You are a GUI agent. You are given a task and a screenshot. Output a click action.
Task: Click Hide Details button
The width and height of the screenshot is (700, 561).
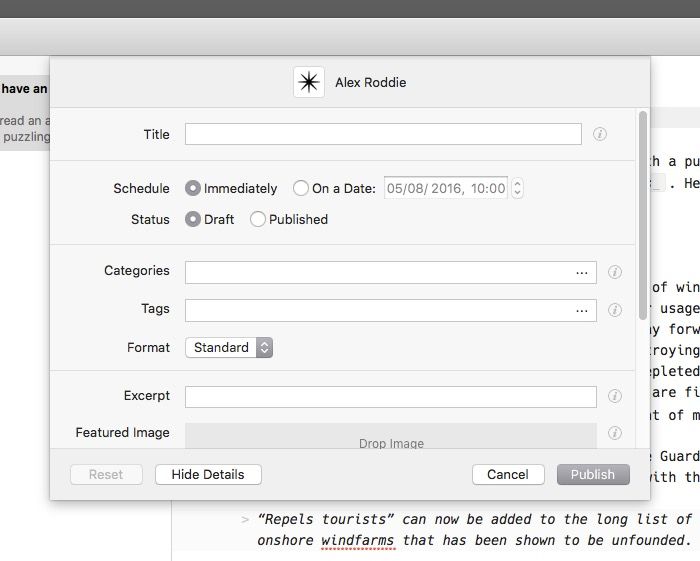coord(208,474)
